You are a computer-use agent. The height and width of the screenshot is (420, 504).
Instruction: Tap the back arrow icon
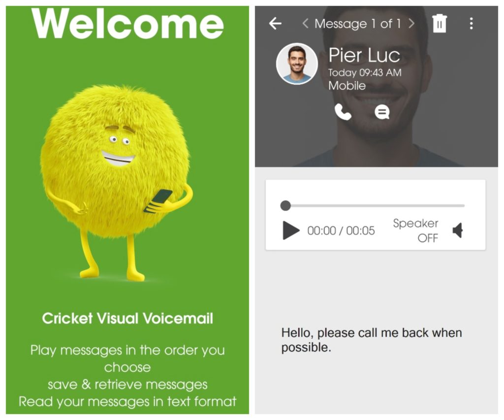tap(275, 24)
